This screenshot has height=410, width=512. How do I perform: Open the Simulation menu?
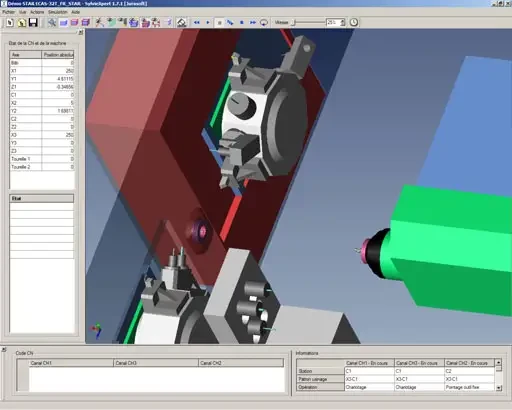coord(58,12)
